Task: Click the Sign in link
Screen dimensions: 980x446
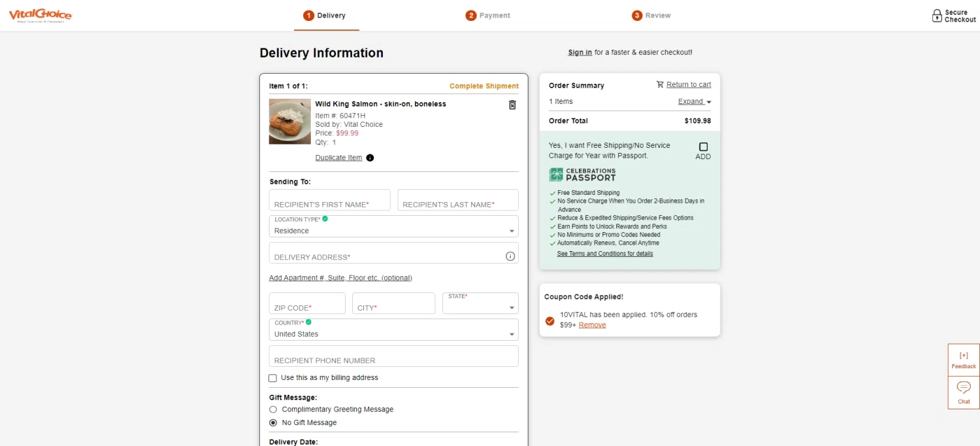Action: point(580,52)
